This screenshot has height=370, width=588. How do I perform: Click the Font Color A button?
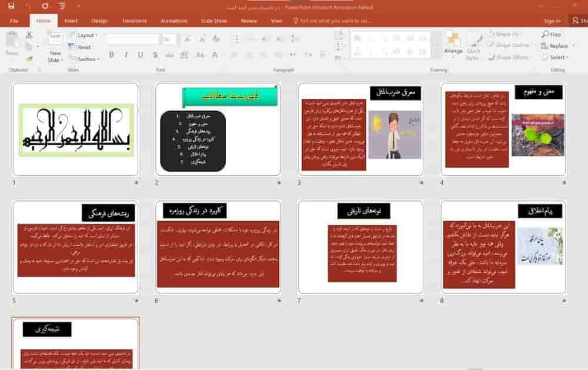215,55
